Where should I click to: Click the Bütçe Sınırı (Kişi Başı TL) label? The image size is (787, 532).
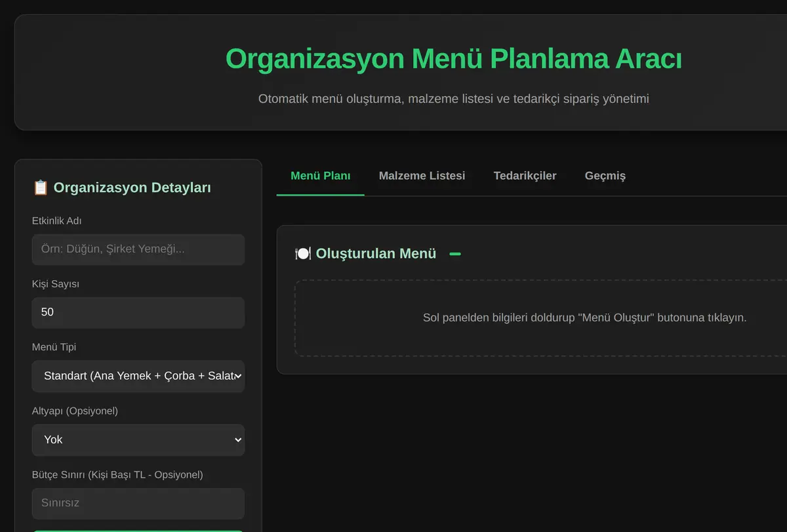(117, 474)
